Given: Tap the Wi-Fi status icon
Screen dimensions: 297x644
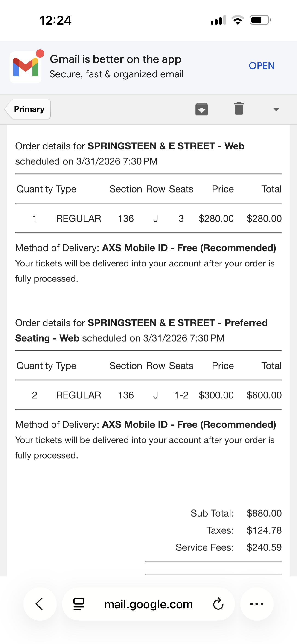Looking at the screenshot, I should [x=238, y=20].
